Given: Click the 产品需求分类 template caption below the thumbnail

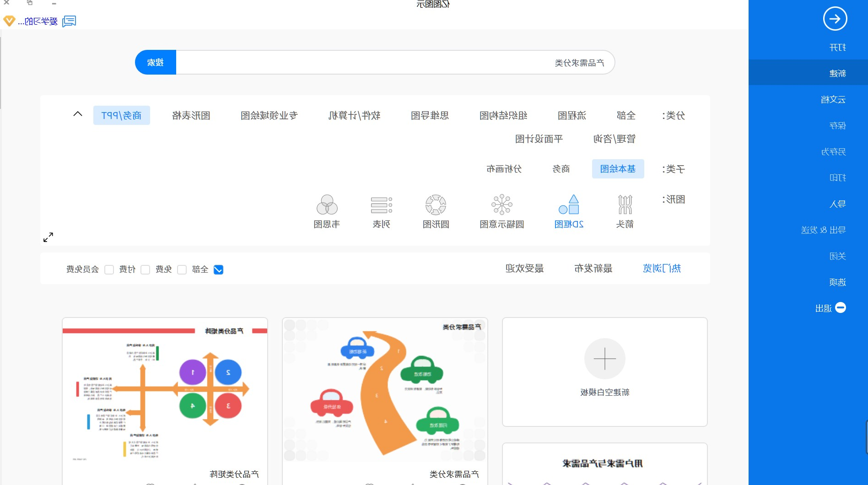Looking at the screenshot, I should pos(454,474).
